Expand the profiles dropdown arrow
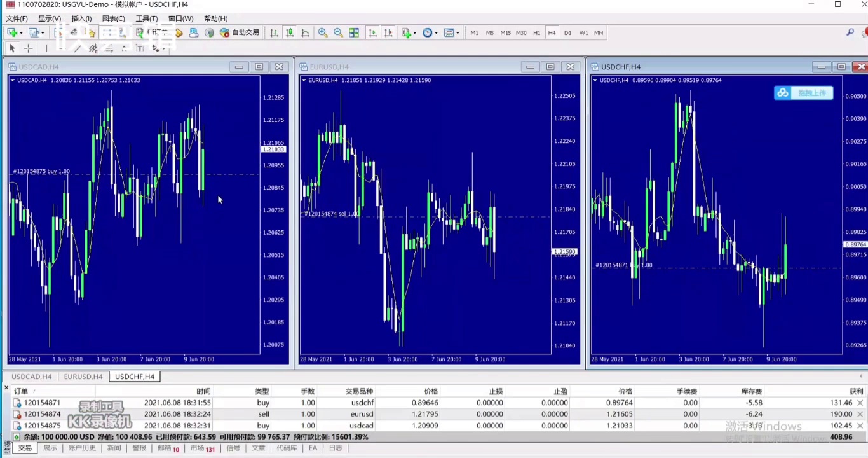Image resolution: width=868 pixels, height=458 pixels. coord(43,32)
